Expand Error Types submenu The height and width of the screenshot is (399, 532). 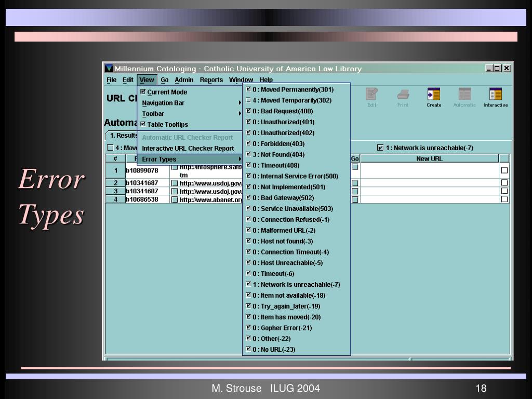pyautogui.click(x=190, y=159)
